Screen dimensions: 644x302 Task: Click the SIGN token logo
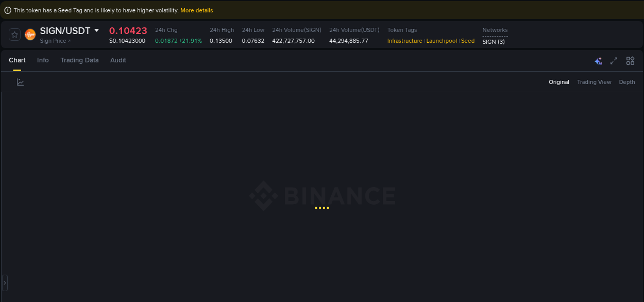[30, 34]
